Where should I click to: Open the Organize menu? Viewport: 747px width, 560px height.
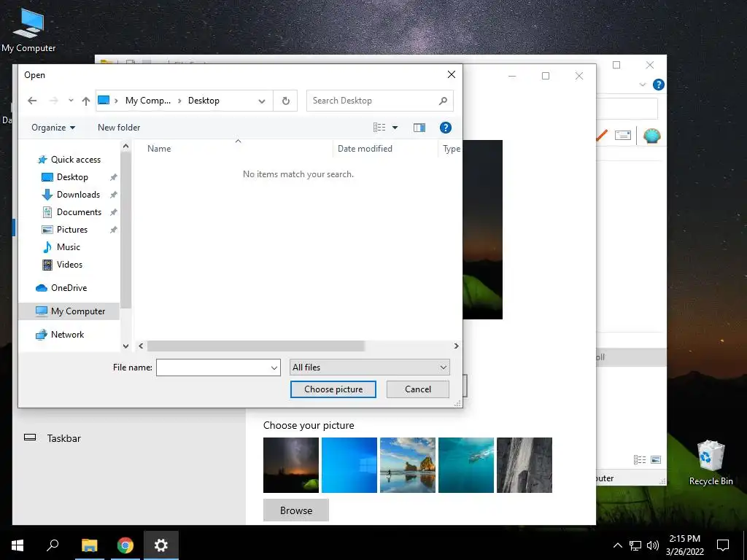pyautogui.click(x=53, y=127)
